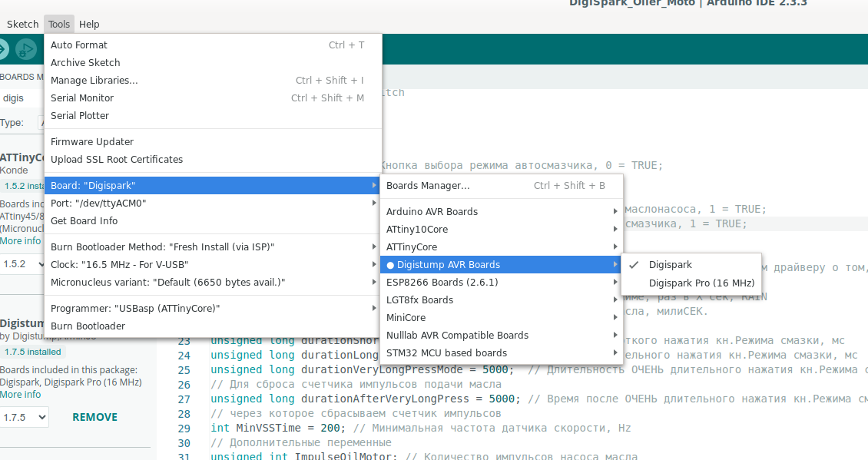Open the Sketch menu

tap(23, 25)
